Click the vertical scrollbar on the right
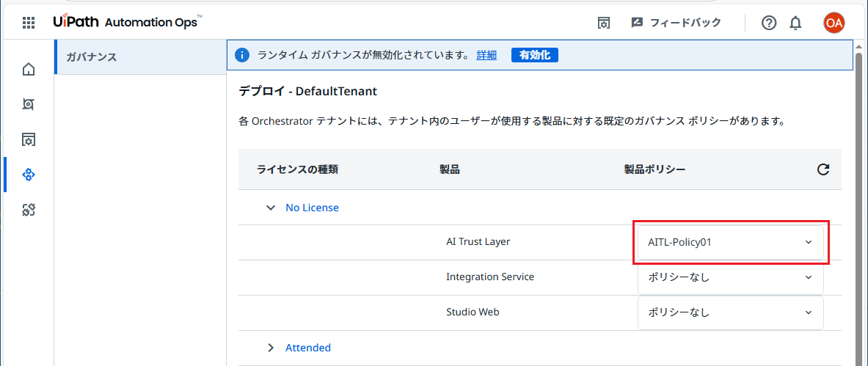 click(x=858, y=208)
